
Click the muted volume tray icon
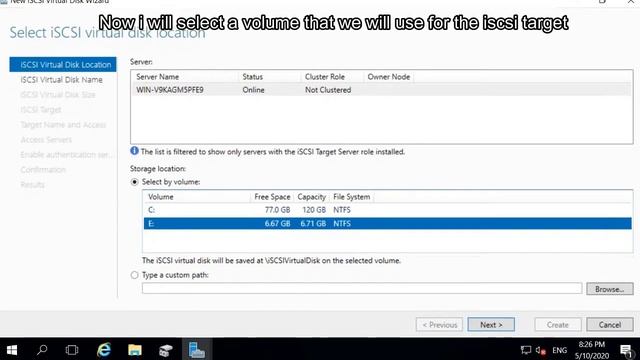[540, 350]
